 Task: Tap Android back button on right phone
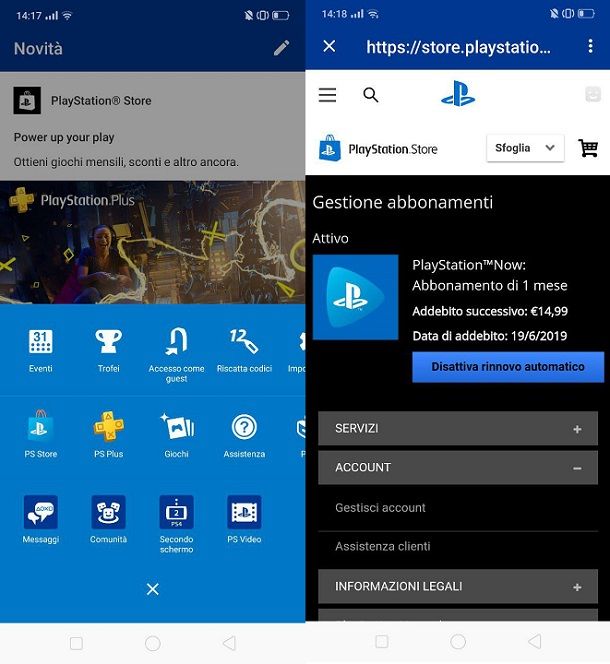click(x=535, y=642)
